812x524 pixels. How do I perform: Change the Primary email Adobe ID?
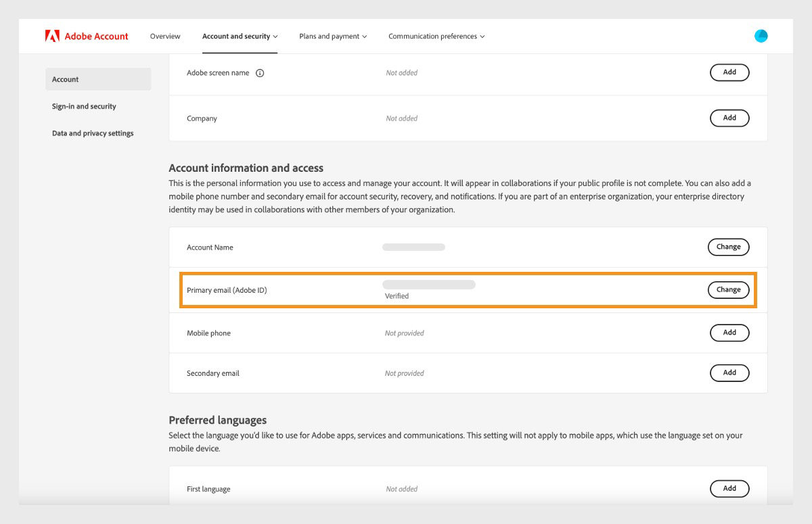728,289
